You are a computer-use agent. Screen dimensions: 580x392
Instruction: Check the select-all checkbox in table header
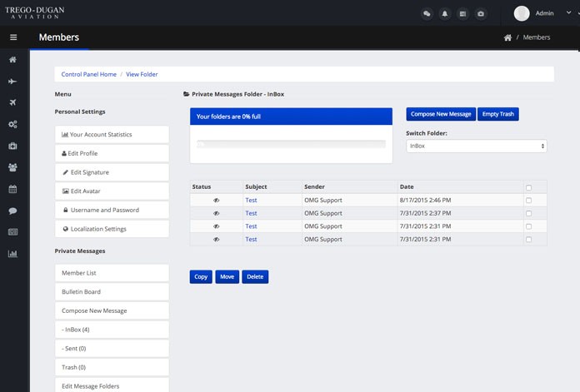pos(528,187)
